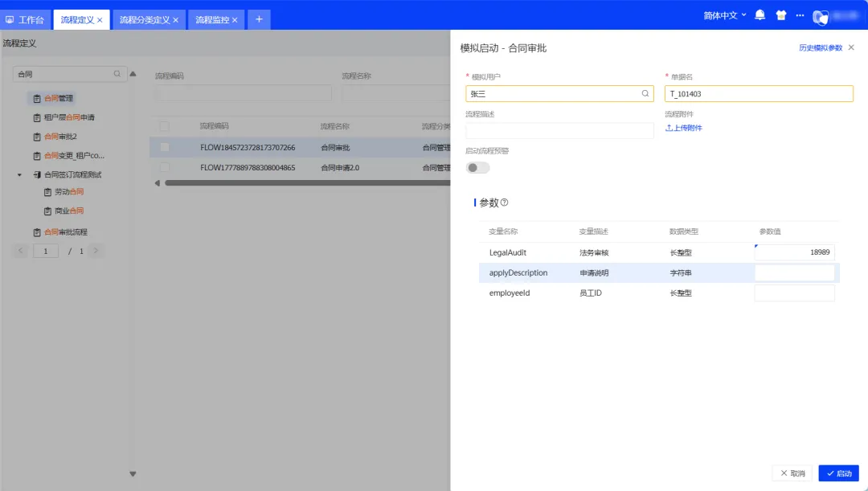Image resolution: width=868 pixels, height=491 pixels.
Task: Click the 商业合同 tree item
Action: pos(69,211)
